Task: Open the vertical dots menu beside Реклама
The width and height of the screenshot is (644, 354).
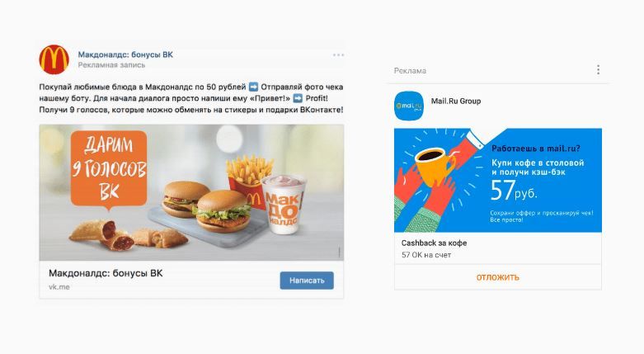Action: tap(598, 70)
